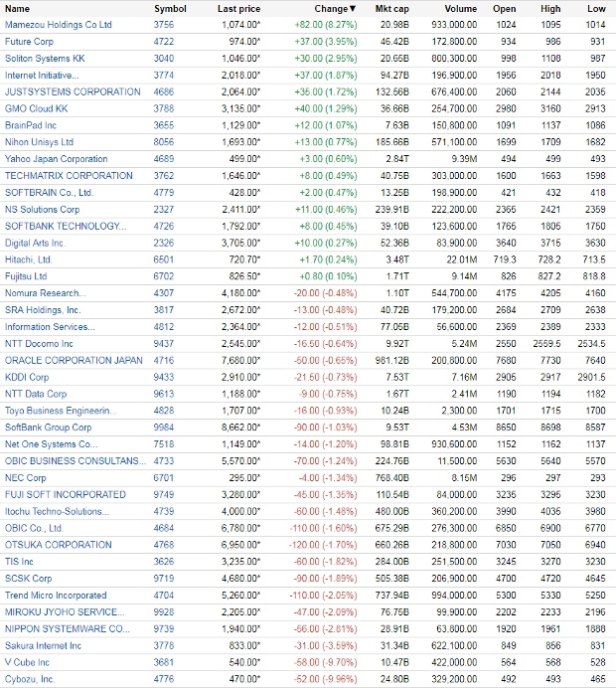
Task: Sort by the Change column header
Action: click(x=335, y=9)
